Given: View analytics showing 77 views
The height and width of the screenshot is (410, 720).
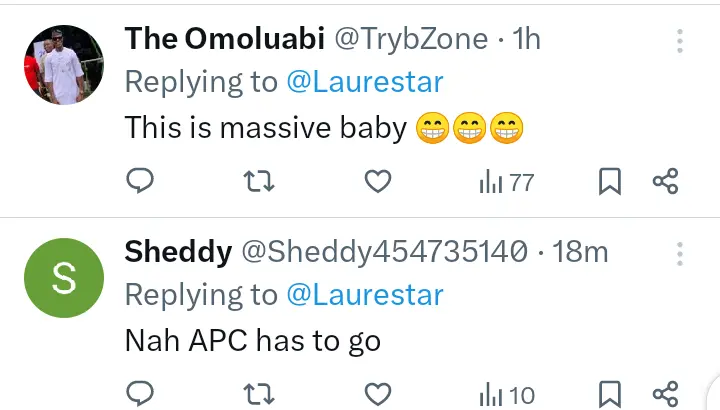Looking at the screenshot, I should (507, 182).
